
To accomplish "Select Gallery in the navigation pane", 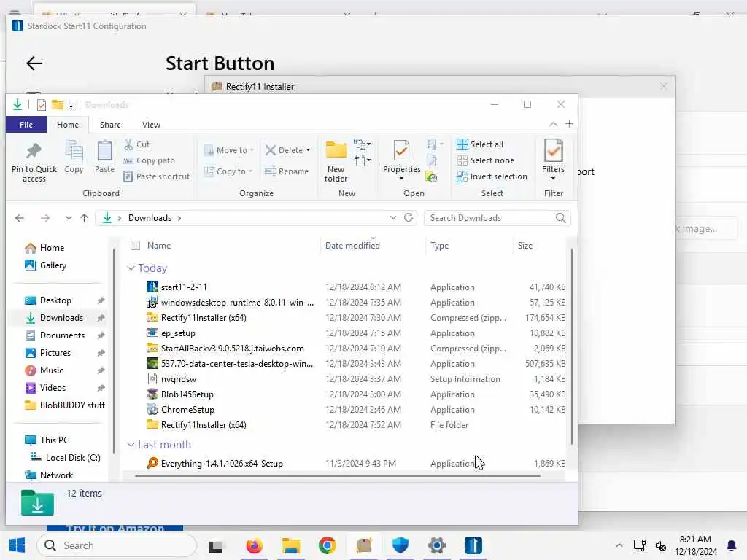I will [x=53, y=265].
